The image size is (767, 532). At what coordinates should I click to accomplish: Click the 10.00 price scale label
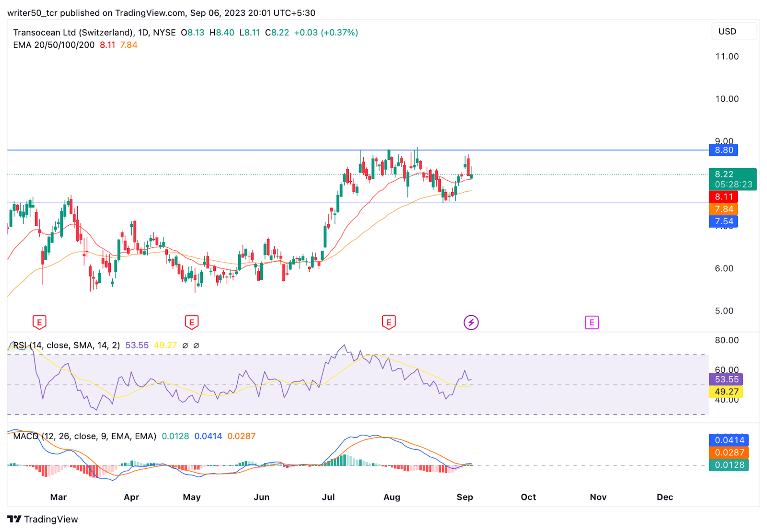pos(727,99)
